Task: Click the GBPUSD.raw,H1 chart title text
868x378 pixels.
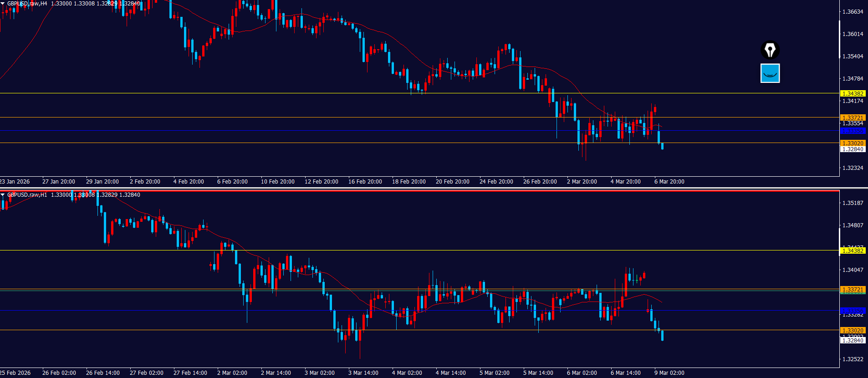Action: pyautogui.click(x=27, y=195)
